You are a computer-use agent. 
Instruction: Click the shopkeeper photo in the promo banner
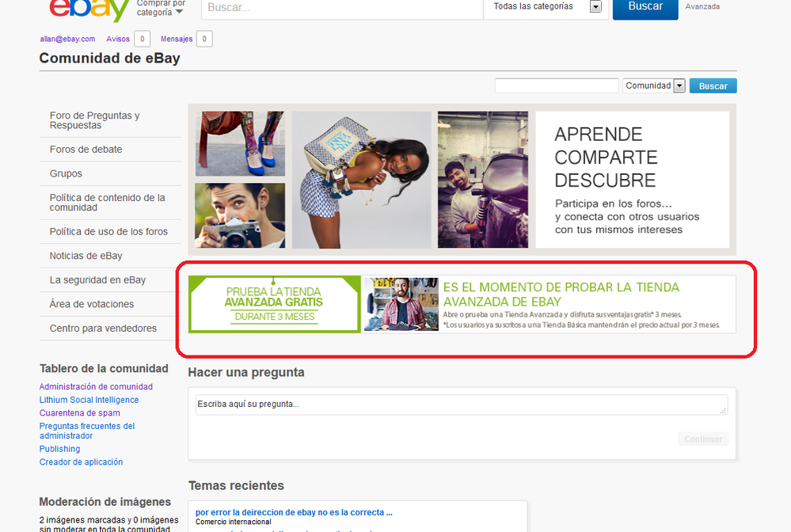[x=401, y=304]
